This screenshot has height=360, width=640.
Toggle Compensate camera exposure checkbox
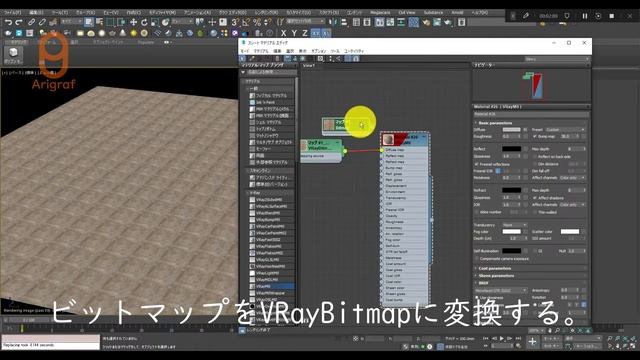coord(477,259)
